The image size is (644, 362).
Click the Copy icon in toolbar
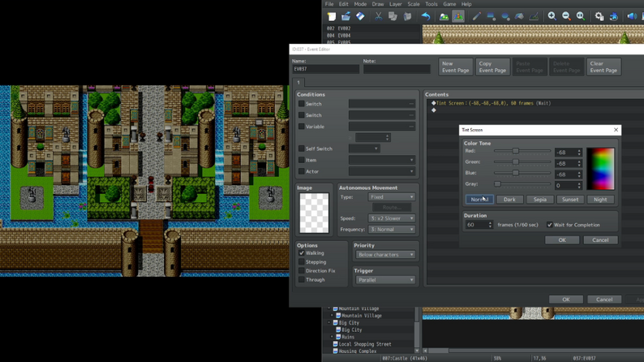pyautogui.click(x=393, y=16)
